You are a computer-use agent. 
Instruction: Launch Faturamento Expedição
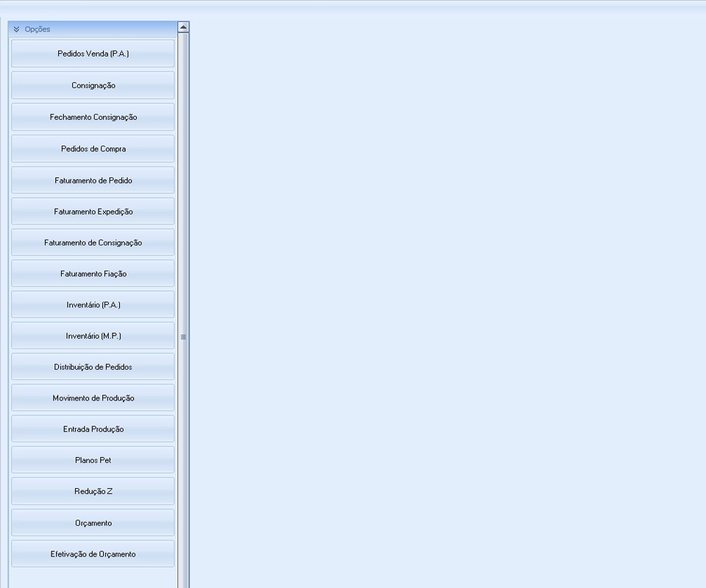click(93, 212)
